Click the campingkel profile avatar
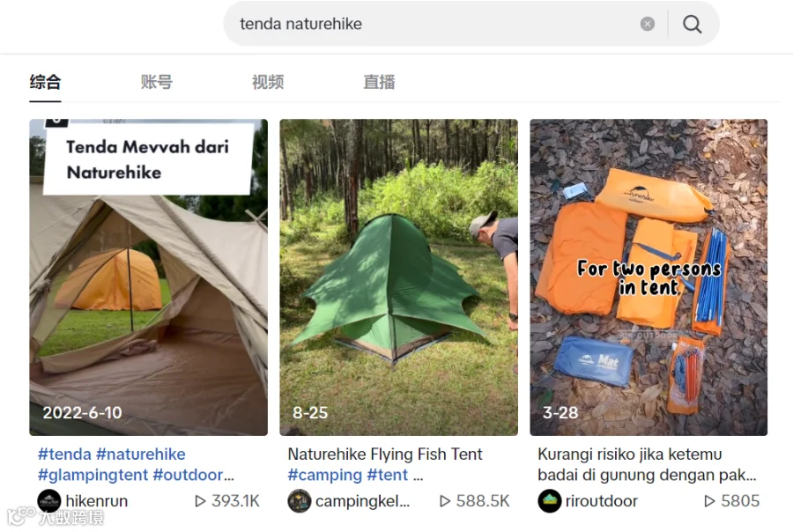 tap(300, 501)
